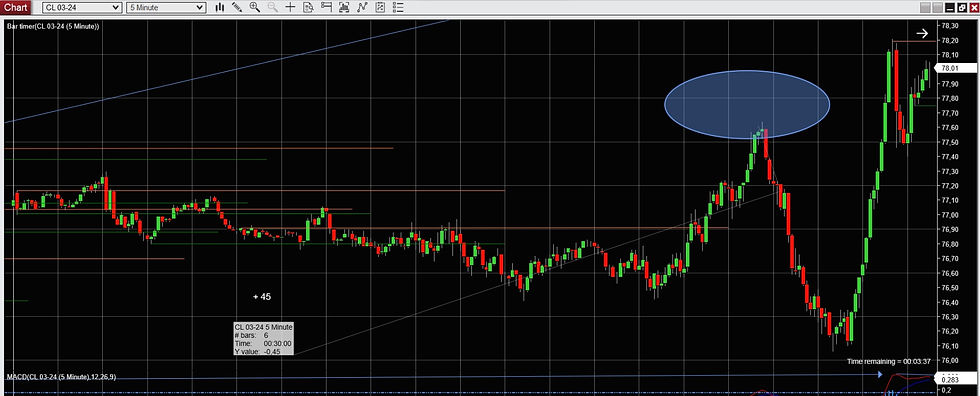Minimize the chart window
This screenshot has height=396, width=980.
pyautogui.click(x=950, y=7)
